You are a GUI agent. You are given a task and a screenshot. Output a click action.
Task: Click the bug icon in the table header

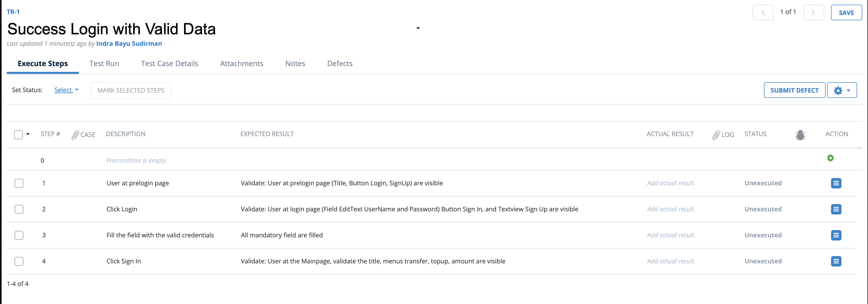[800, 135]
